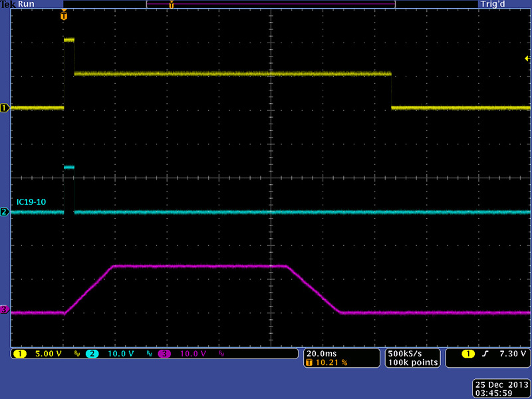Click channel 2 badge in readout
Viewport: 532px width, 399px height.
(92, 354)
